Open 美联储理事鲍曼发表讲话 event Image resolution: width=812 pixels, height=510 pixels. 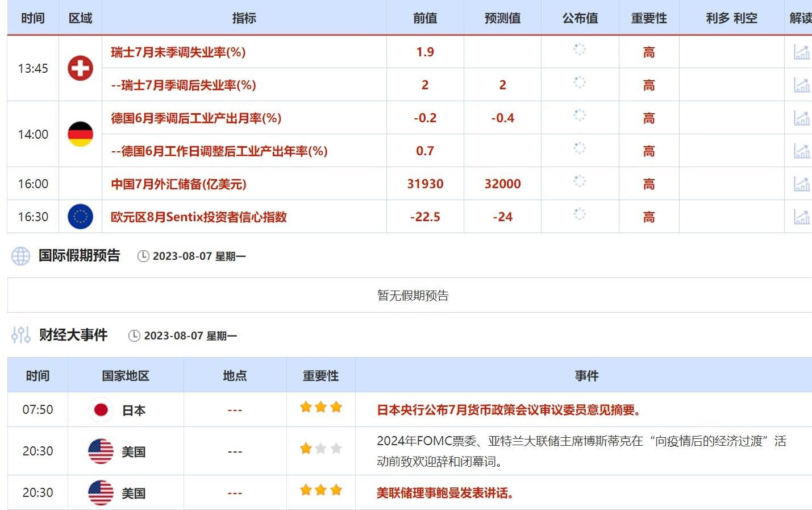[446, 493]
